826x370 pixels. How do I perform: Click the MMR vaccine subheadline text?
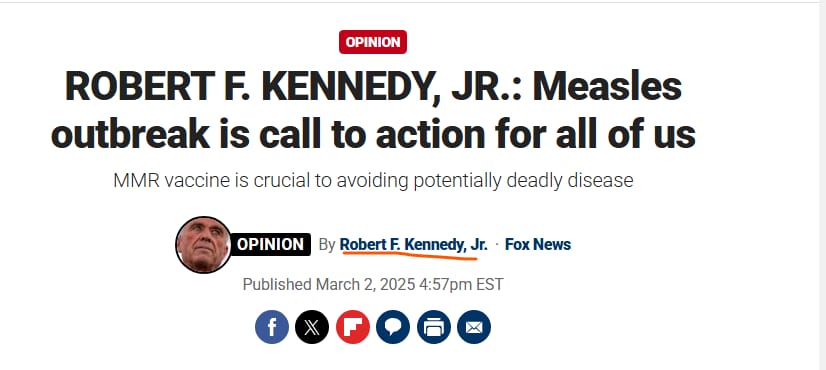373,181
